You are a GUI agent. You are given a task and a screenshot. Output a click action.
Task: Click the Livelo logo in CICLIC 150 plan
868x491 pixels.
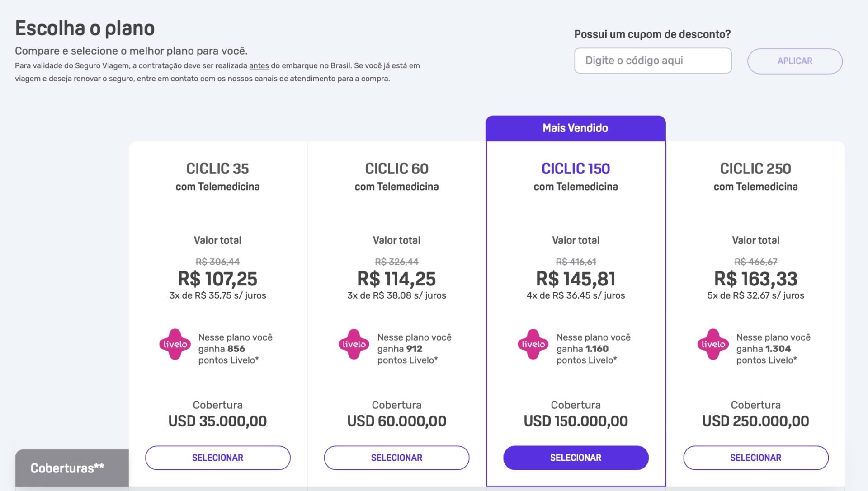tap(533, 344)
